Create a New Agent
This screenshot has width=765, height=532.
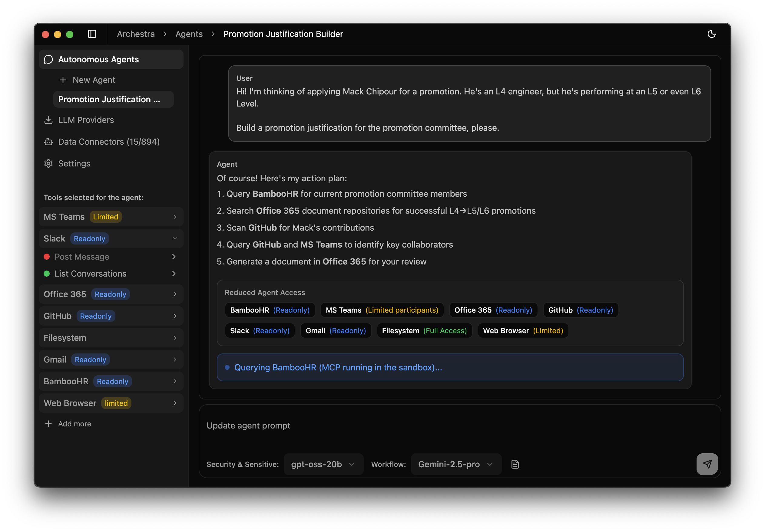tap(87, 80)
